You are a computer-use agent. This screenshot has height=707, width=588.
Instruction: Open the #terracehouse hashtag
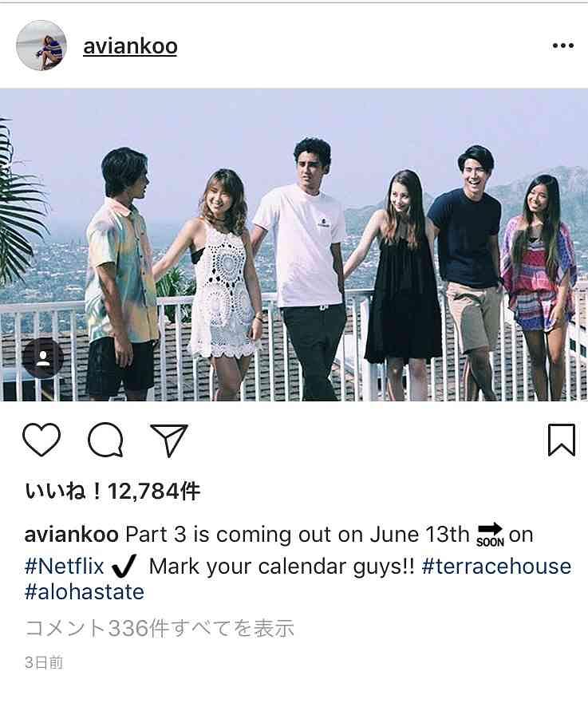pos(496,567)
